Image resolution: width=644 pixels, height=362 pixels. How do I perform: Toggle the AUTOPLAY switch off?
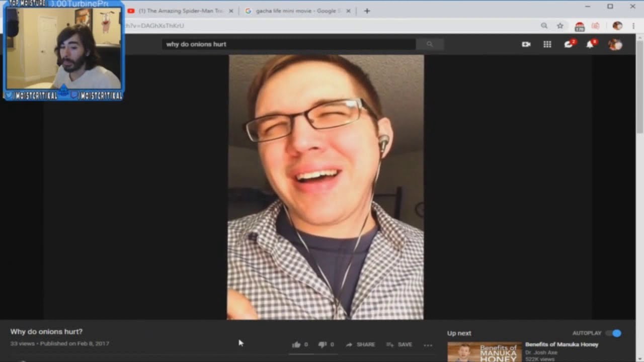coord(614,333)
